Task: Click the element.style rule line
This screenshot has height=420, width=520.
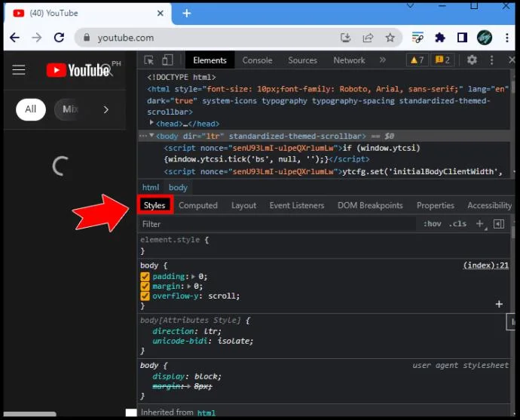Action: [x=174, y=240]
